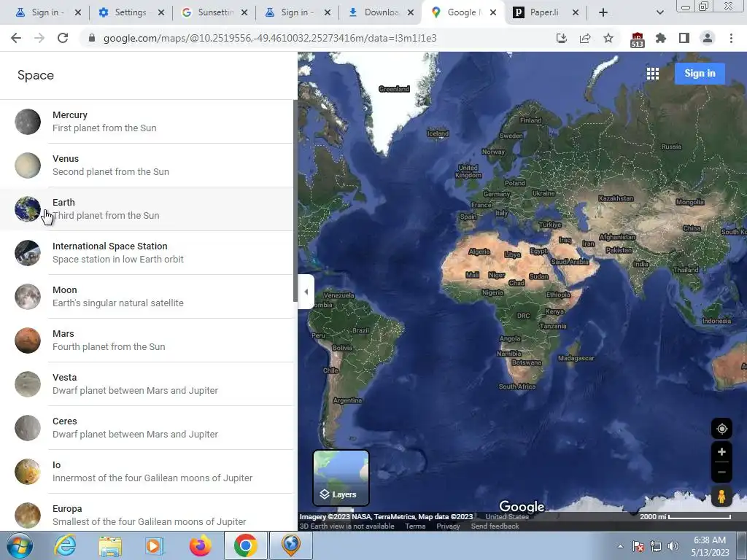Click the Pegman Street View icon

721,497
